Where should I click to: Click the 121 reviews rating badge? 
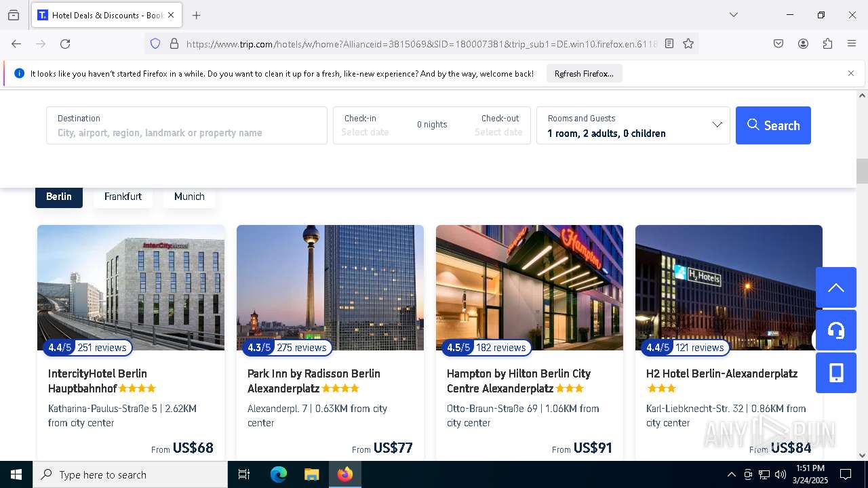click(686, 348)
